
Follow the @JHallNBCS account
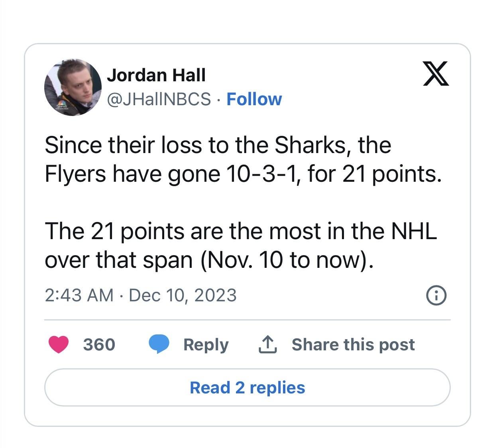(254, 99)
